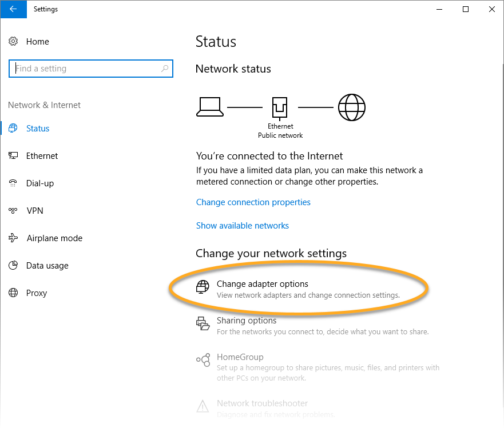Focus the Find a setting search box

tap(86, 69)
